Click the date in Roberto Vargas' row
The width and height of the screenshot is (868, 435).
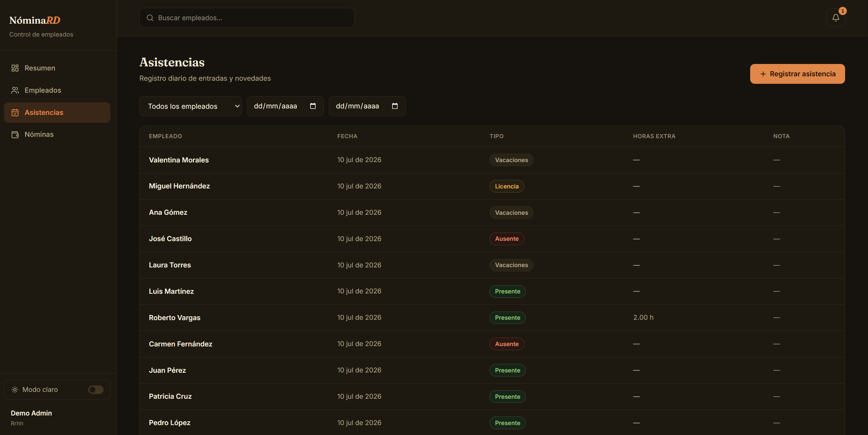[359, 317]
